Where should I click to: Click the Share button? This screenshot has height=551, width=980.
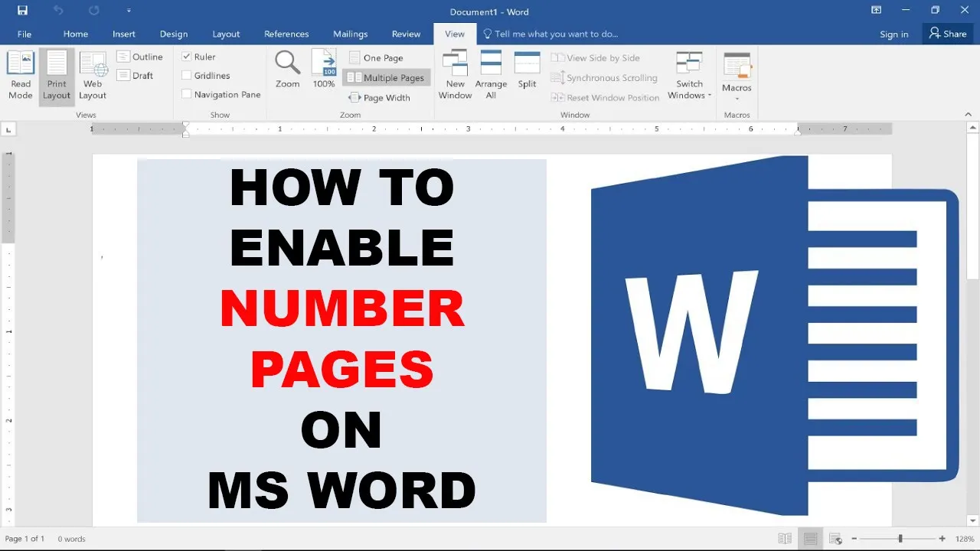pos(948,34)
